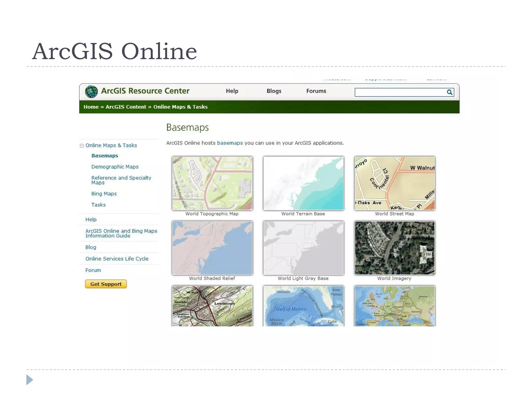
Task: Click the World Light Gray Base caption
Action: 303,278
